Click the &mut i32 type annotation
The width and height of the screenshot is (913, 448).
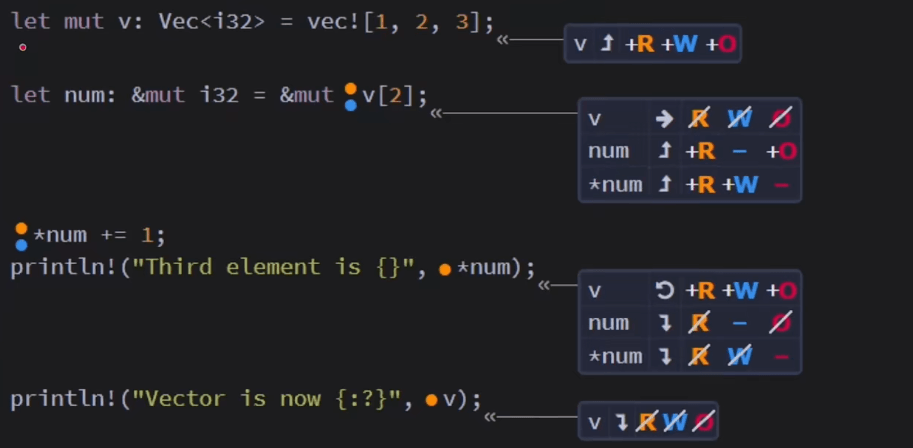(x=185, y=94)
